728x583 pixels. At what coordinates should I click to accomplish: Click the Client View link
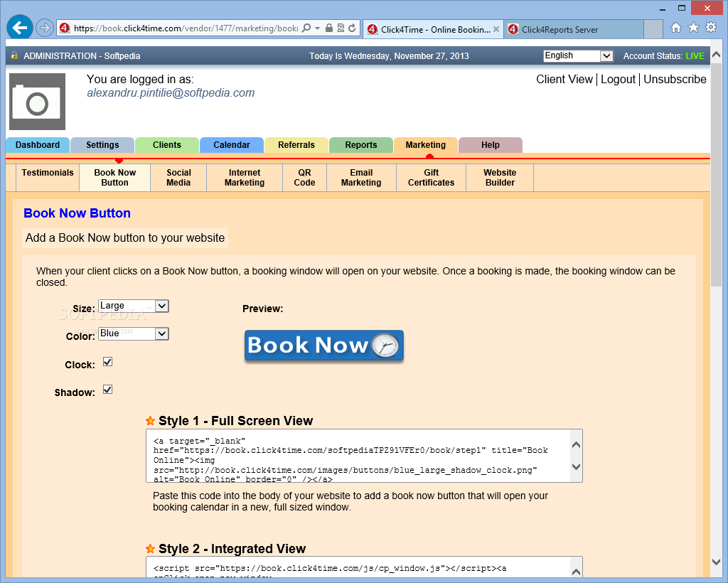[x=564, y=80]
